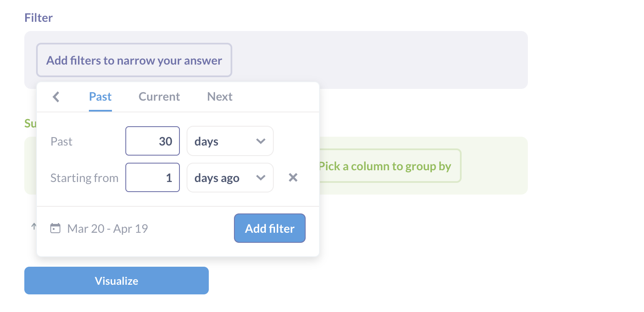Viewport: 644px width, 312px height.
Task: Click Pick a column to group by
Action: (385, 166)
